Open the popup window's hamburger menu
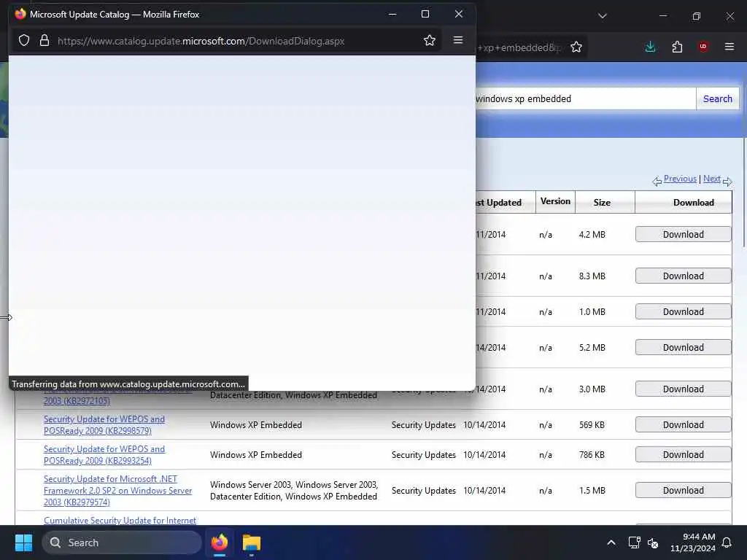The width and height of the screenshot is (747, 560). click(x=458, y=40)
